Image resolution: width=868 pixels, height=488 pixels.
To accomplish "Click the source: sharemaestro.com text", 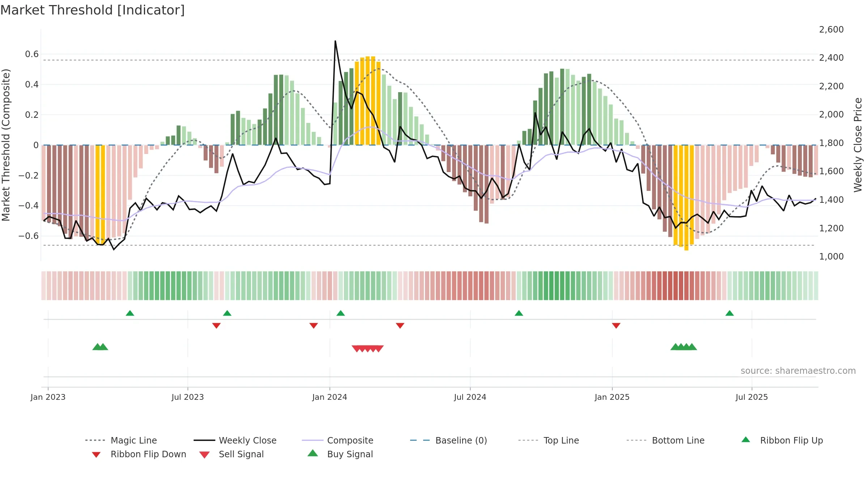I will [798, 371].
